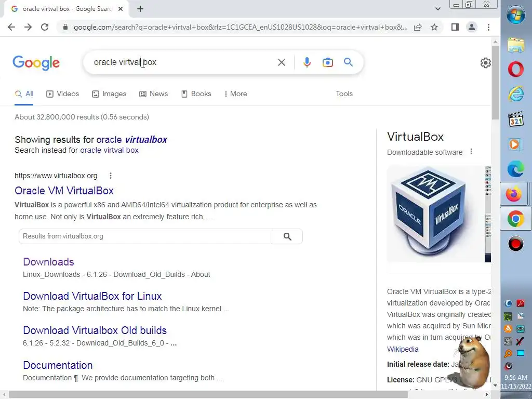Viewport: 532px width, 399px height.
Task: Open the Oracle VM VirtualBox result
Action: click(64, 191)
